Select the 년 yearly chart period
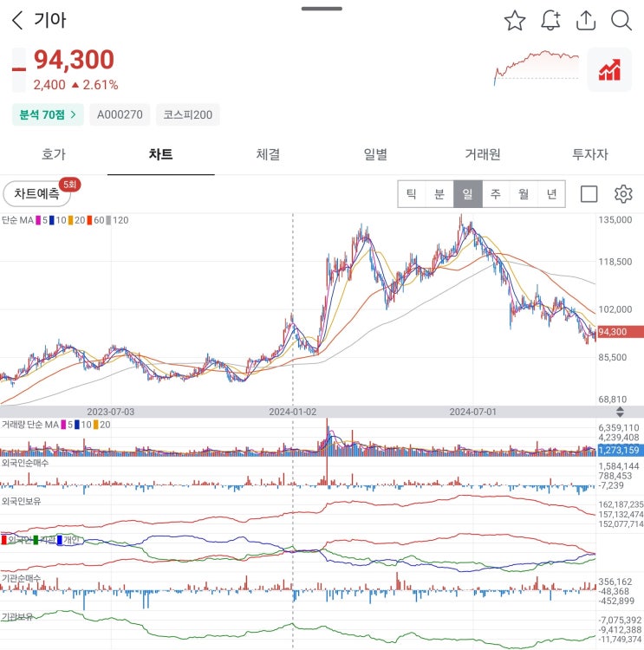644x650 pixels. [551, 193]
